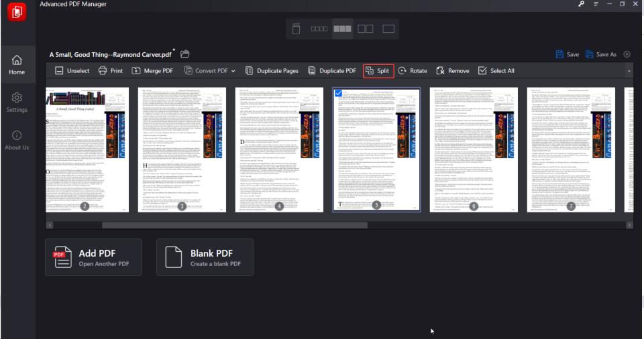Click the Duplicate Pages tool
This screenshot has width=644, height=339.
[x=272, y=70]
